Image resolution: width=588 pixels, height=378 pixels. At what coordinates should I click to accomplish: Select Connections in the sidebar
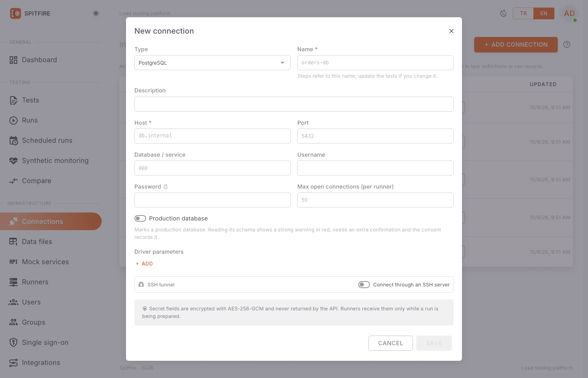pos(50,221)
